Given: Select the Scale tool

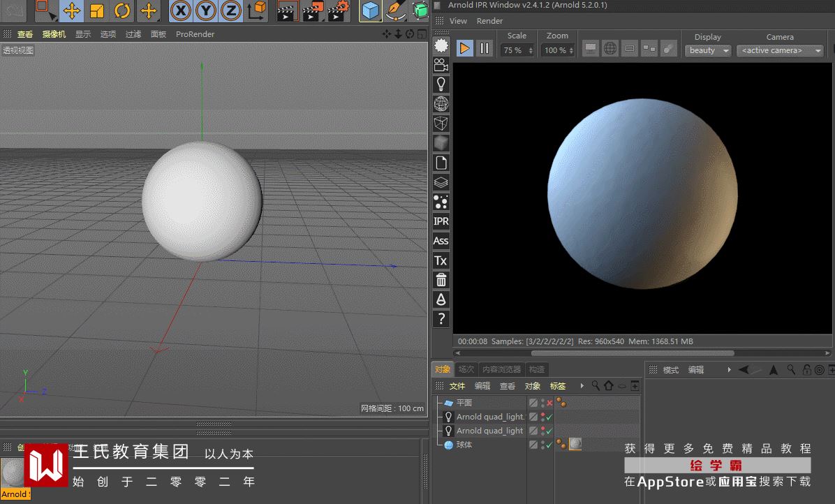Looking at the screenshot, I should pos(97,10).
